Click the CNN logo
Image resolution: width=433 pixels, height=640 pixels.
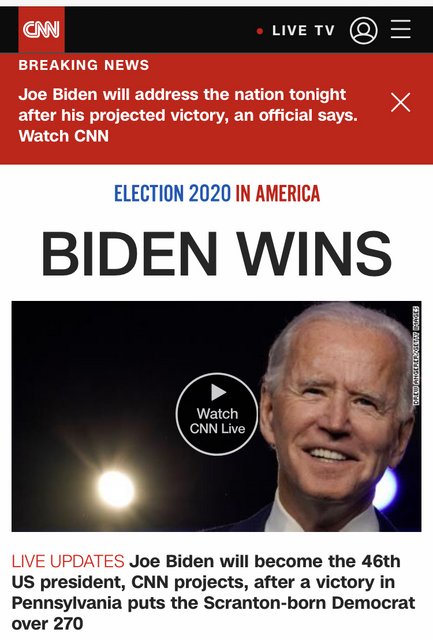point(41,29)
